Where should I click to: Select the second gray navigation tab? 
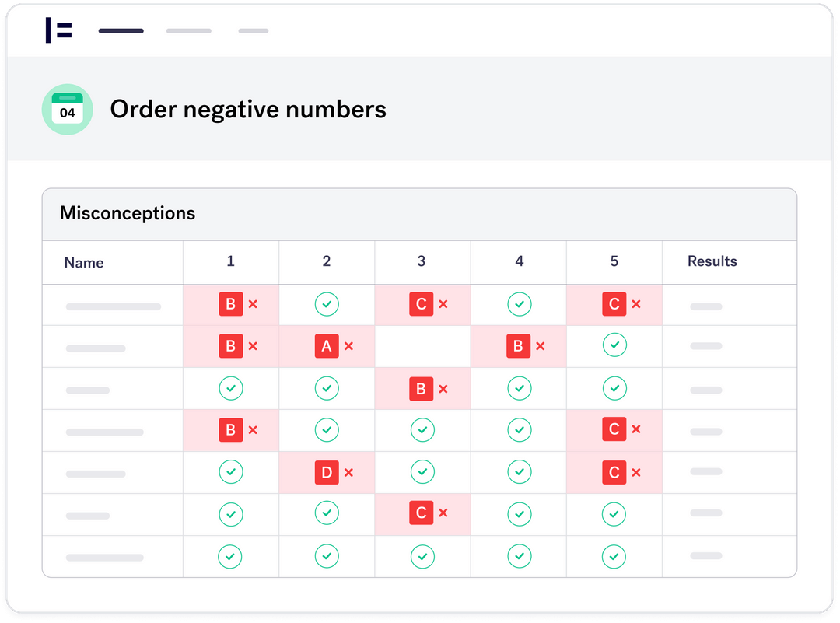(x=189, y=31)
